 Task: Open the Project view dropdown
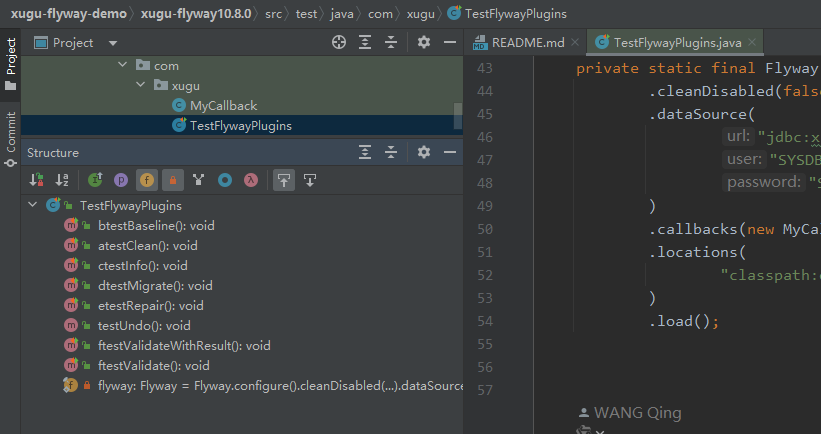[x=112, y=43]
